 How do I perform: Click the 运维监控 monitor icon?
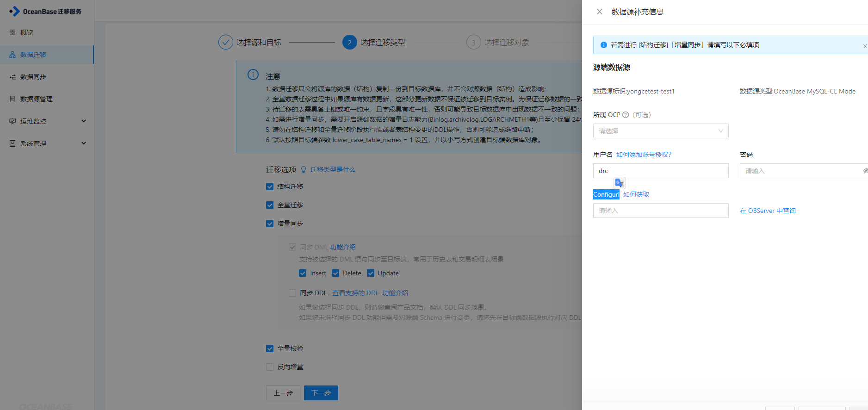(x=12, y=121)
